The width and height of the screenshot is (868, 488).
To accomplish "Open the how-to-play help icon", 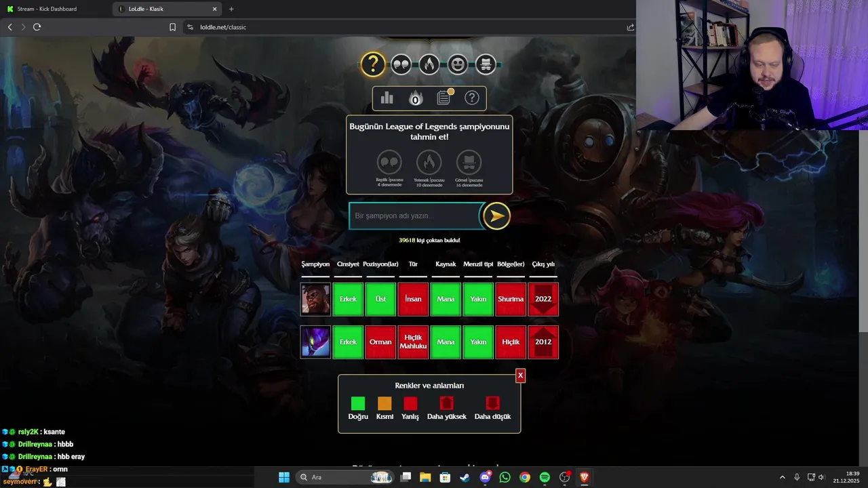I will coord(472,98).
